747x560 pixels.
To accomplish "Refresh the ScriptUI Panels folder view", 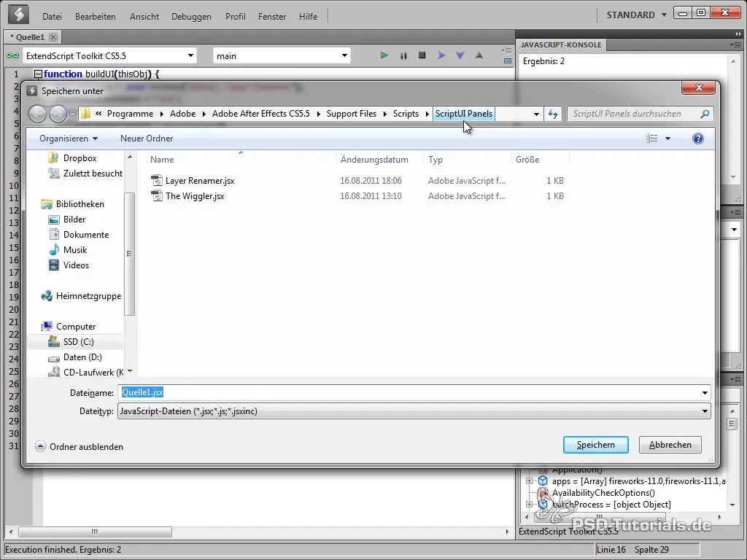I will (x=553, y=114).
